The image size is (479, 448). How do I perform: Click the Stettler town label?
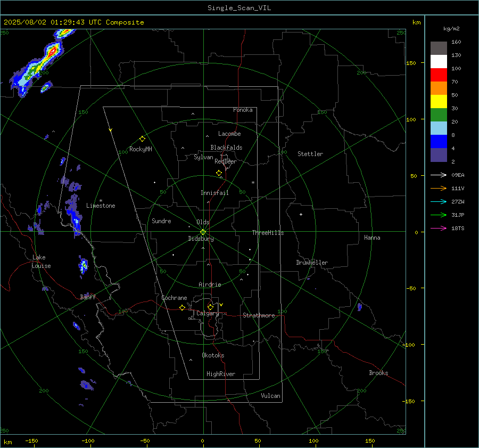tap(310, 154)
